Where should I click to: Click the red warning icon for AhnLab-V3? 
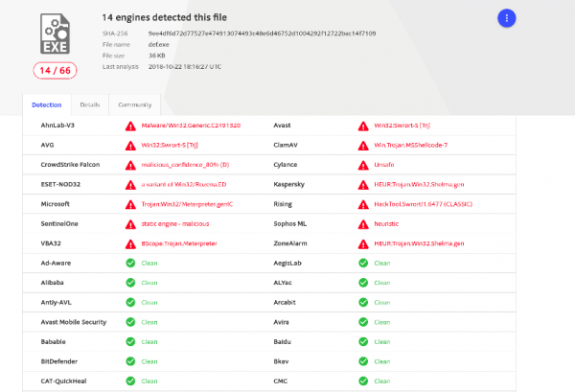click(130, 126)
